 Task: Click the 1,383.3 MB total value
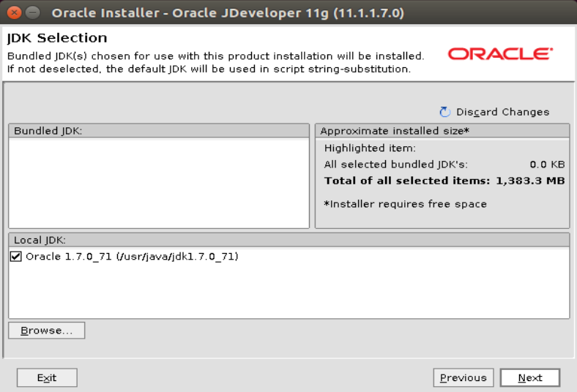pos(530,181)
